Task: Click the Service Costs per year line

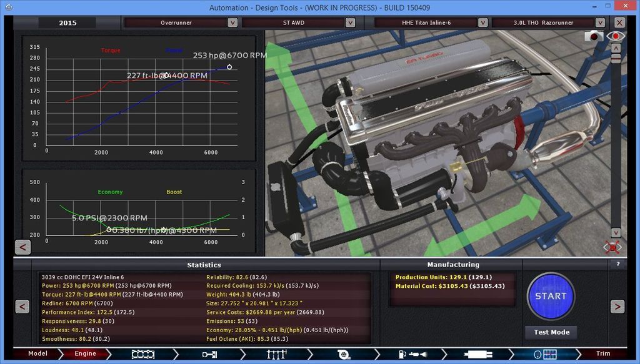Action: 265,312
